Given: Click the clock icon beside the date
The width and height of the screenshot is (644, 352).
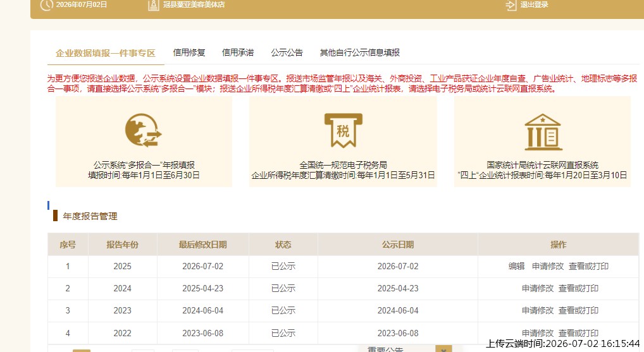Looking at the screenshot, I should 46,5.
